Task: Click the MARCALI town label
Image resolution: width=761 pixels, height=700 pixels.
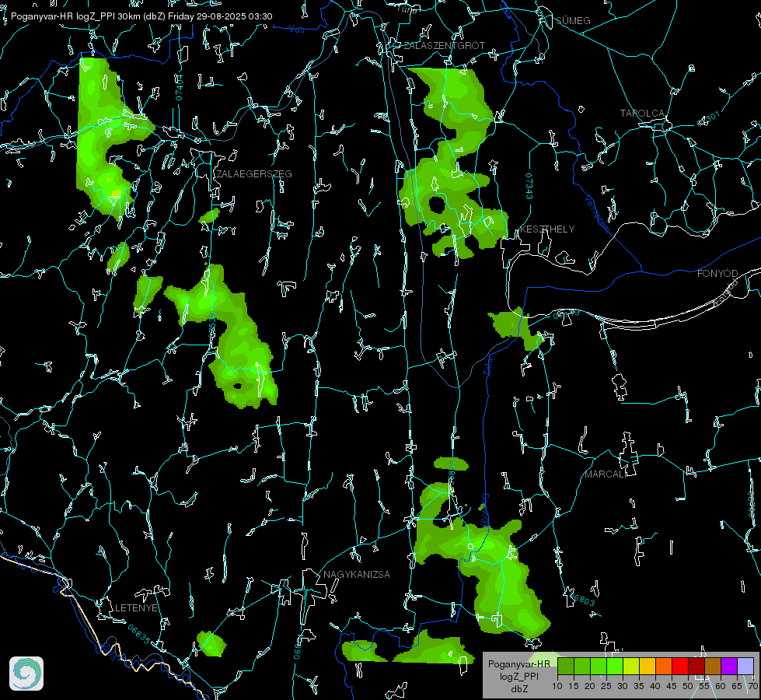Action: pyautogui.click(x=606, y=474)
